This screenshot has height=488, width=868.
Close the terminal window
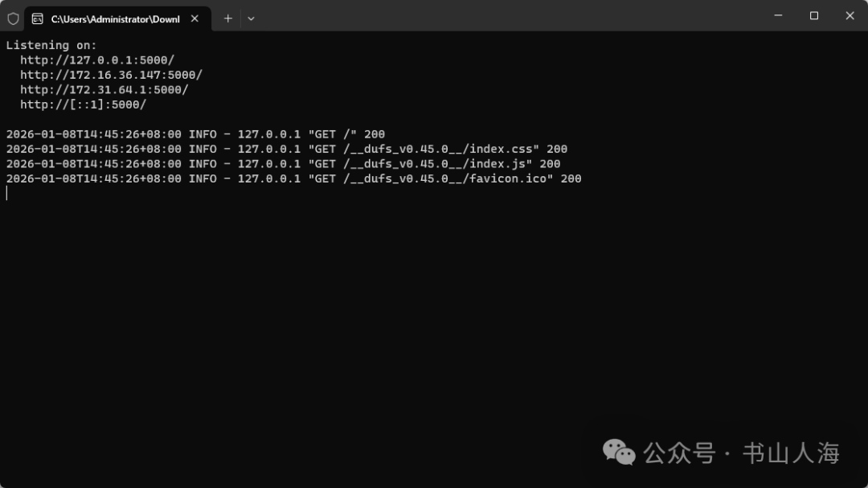[850, 15]
